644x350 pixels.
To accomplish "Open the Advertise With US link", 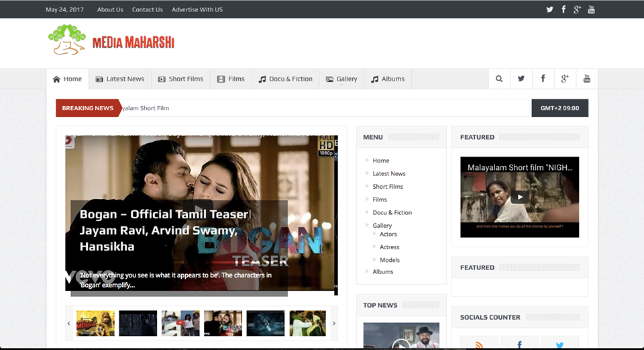I will [x=197, y=9].
